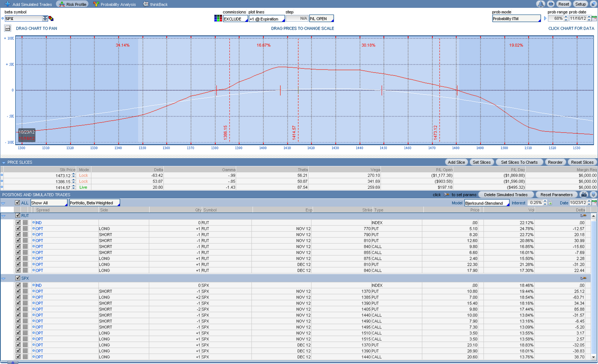Click the Reset Parameters button

tap(557, 195)
